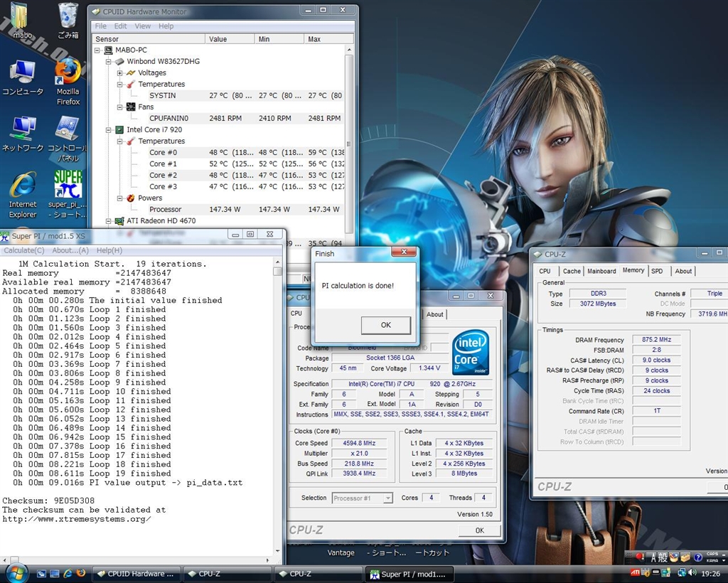Launch the super_pi desktop shortcut
The height and width of the screenshot is (583, 728).
point(68,185)
